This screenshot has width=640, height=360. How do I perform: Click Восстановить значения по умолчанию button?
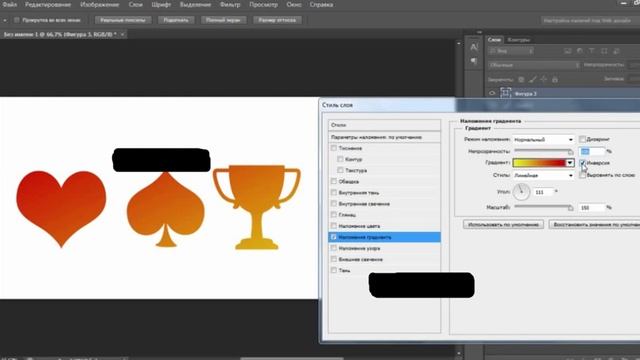pyautogui.click(x=594, y=224)
